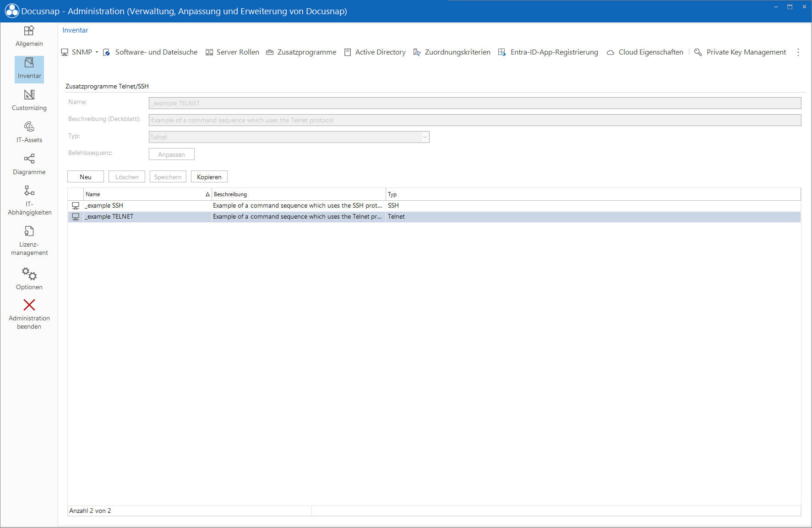Image resolution: width=812 pixels, height=528 pixels.
Task: Expand the Typ combo box
Action: tap(425, 137)
